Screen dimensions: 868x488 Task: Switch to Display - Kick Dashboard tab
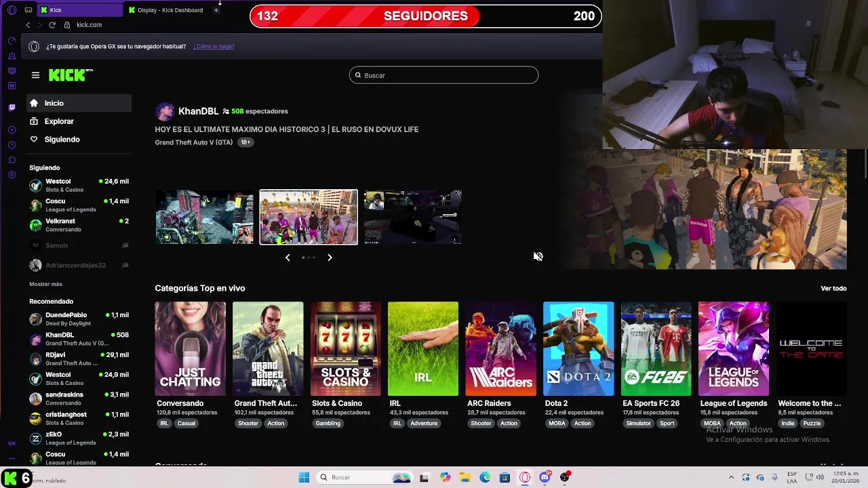point(166,10)
